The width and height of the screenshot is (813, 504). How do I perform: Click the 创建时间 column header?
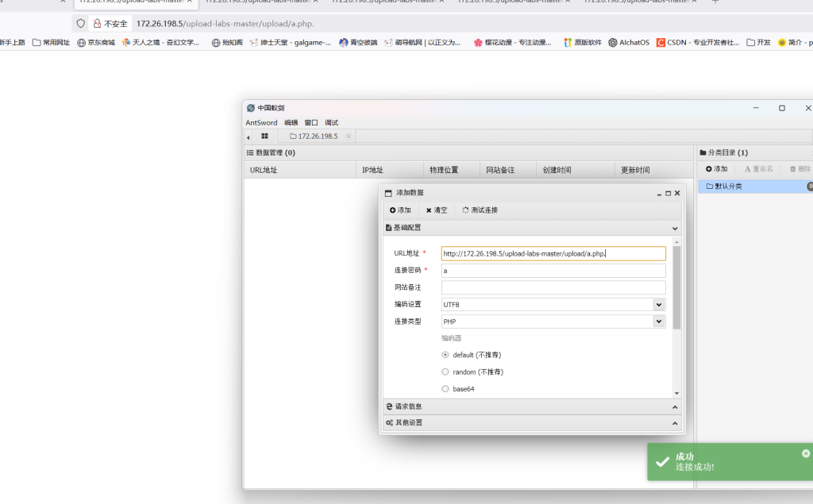(576, 170)
